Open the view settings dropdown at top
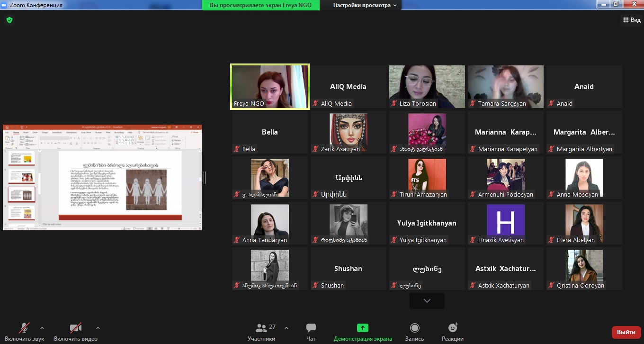 point(365,5)
